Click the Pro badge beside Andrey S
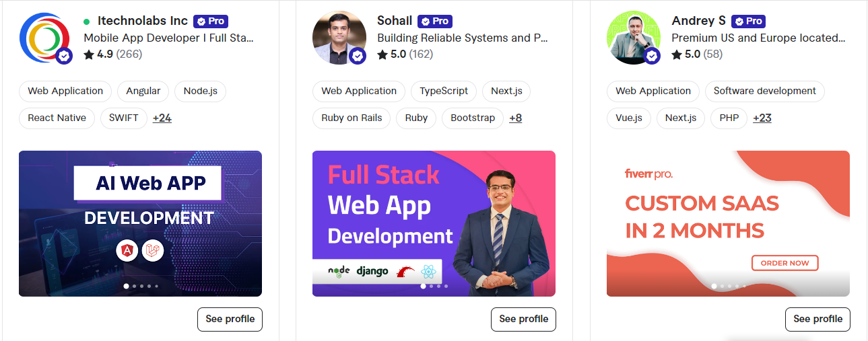Viewport: 868px width, 341px height. (748, 21)
